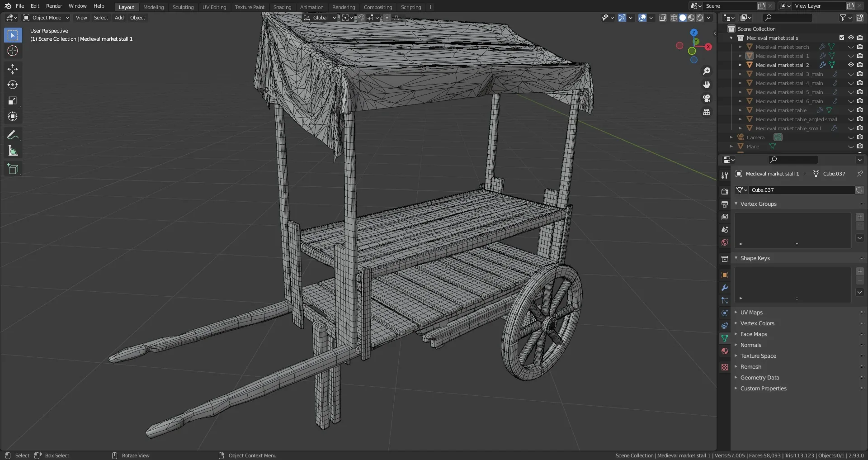The image size is (868, 460).
Task: Toggle X-ray mode in viewport header
Action: coord(662,18)
